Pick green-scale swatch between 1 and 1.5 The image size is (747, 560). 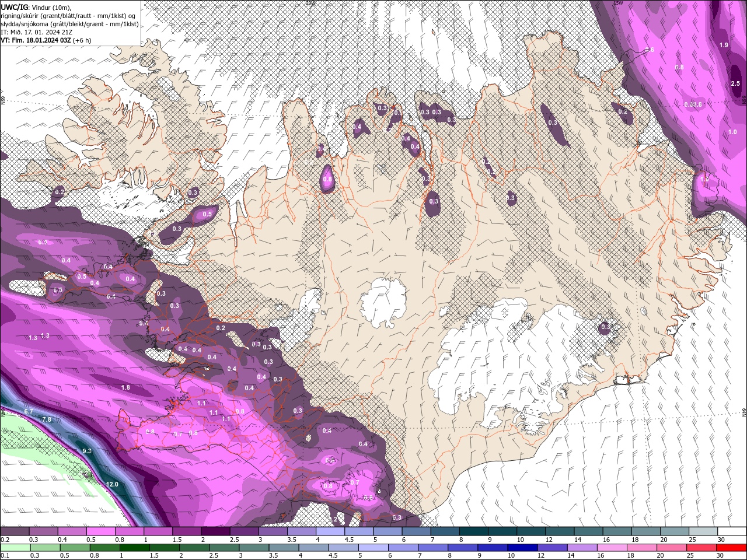click(134, 548)
